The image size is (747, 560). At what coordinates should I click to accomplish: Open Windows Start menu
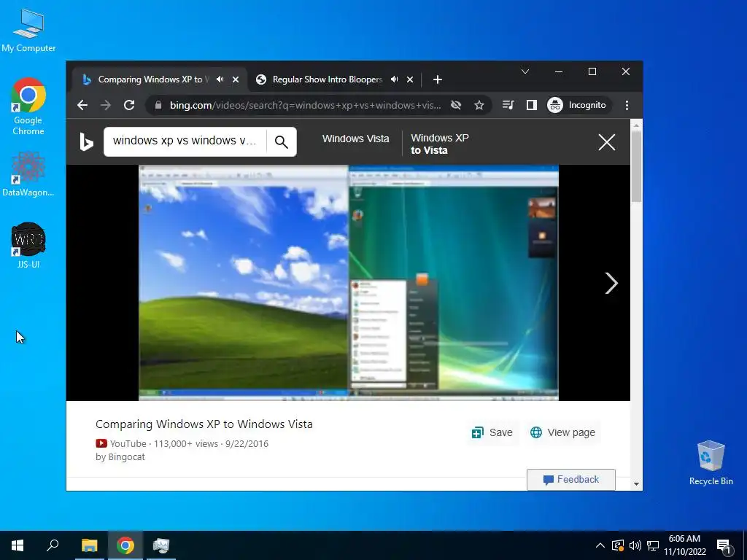point(18,545)
